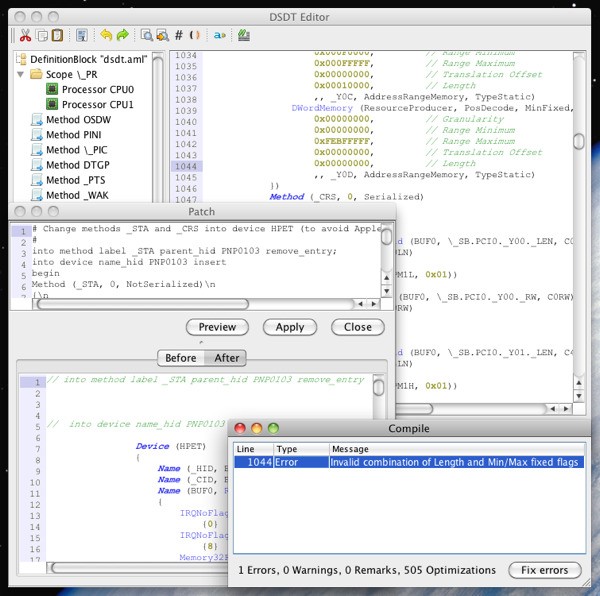Click the Cut scissors icon
Viewport: 600px width, 596px height.
click(25, 35)
